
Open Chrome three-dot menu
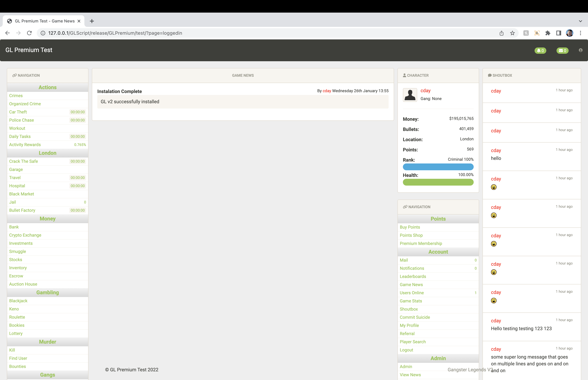pyautogui.click(x=580, y=33)
